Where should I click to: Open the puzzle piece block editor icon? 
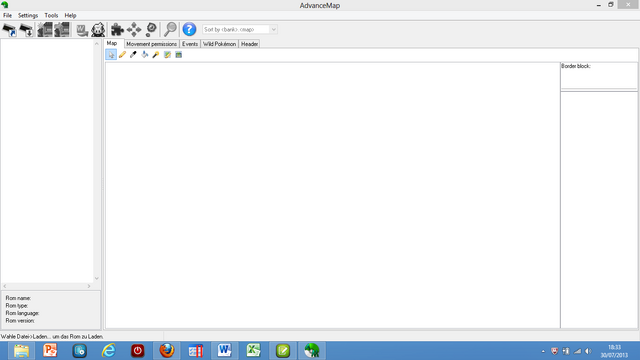pos(117,29)
